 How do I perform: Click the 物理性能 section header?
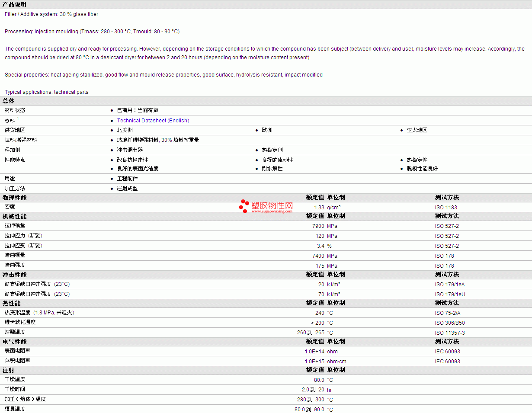pyautogui.click(x=14, y=198)
